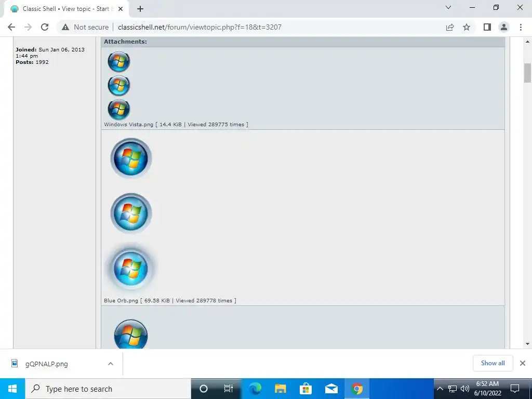Close the downloads bar

tap(523, 363)
